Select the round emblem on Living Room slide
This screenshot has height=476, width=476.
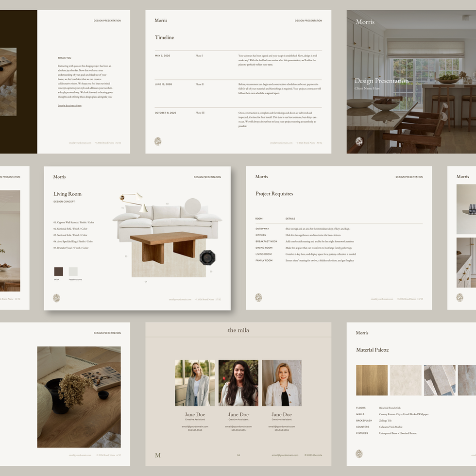(56, 298)
